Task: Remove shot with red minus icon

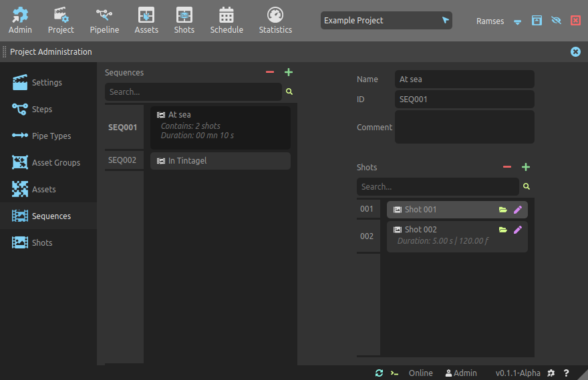Action: (507, 167)
